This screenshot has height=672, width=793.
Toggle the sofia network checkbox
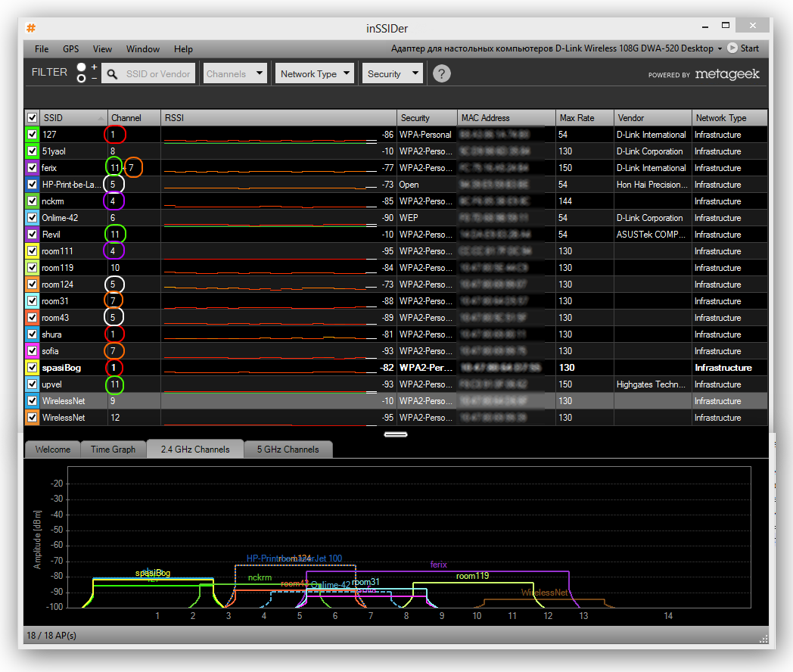[x=33, y=351]
